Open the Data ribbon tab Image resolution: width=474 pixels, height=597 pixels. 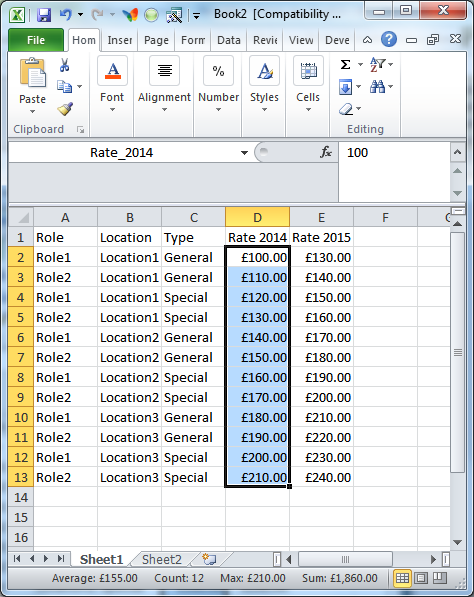229,40
